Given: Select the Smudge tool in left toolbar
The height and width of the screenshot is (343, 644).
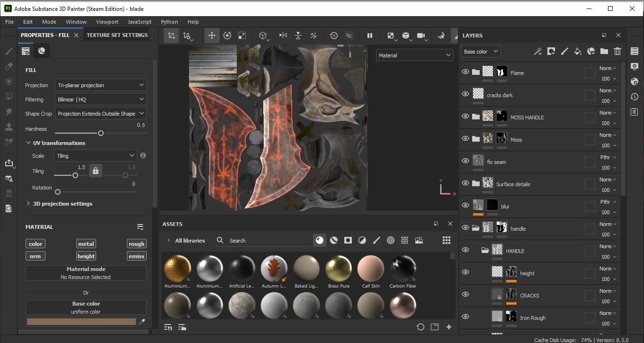Looking at the screenshot, I should (x=9, y=112).
